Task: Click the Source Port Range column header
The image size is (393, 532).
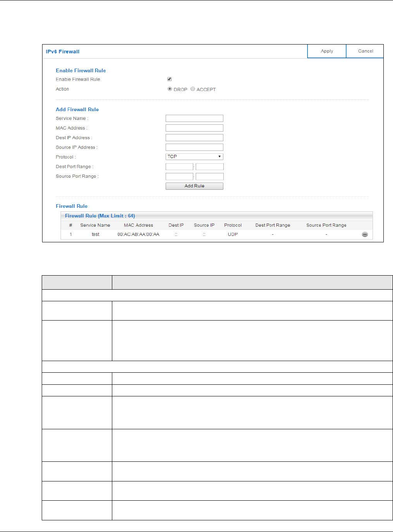Action: click(326, 225)
